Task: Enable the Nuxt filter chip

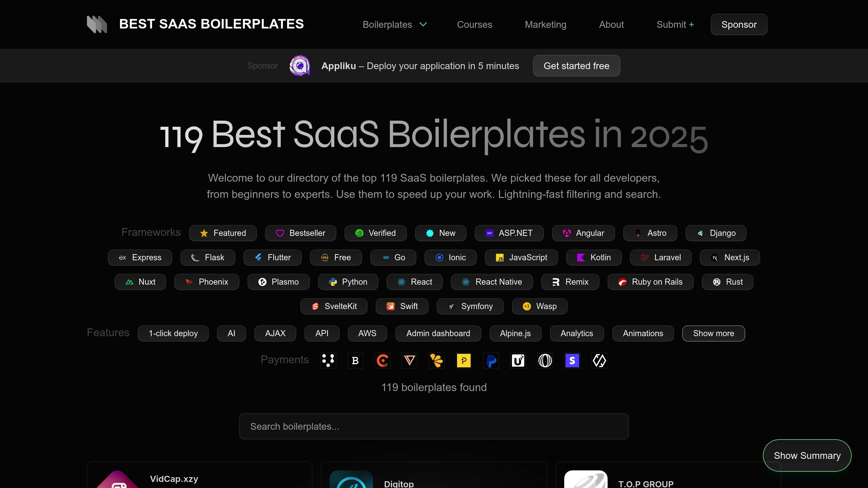Action: coord(140,282)
